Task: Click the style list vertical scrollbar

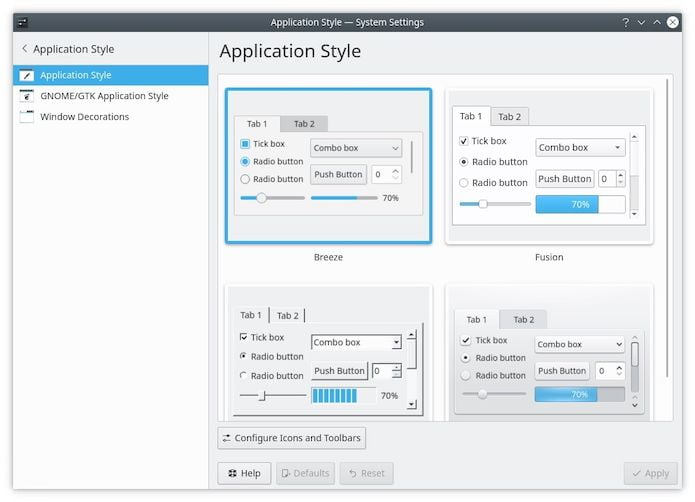Action: point(667,228)
